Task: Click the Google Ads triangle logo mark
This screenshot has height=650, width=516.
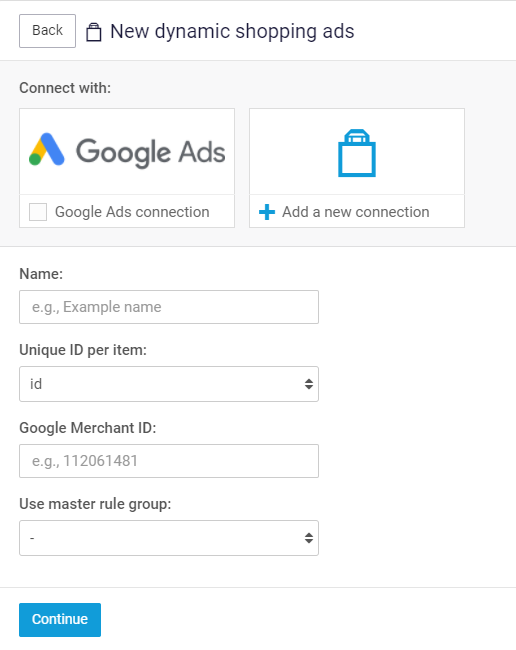Action: pyautogui.click(x=46, y=149)
